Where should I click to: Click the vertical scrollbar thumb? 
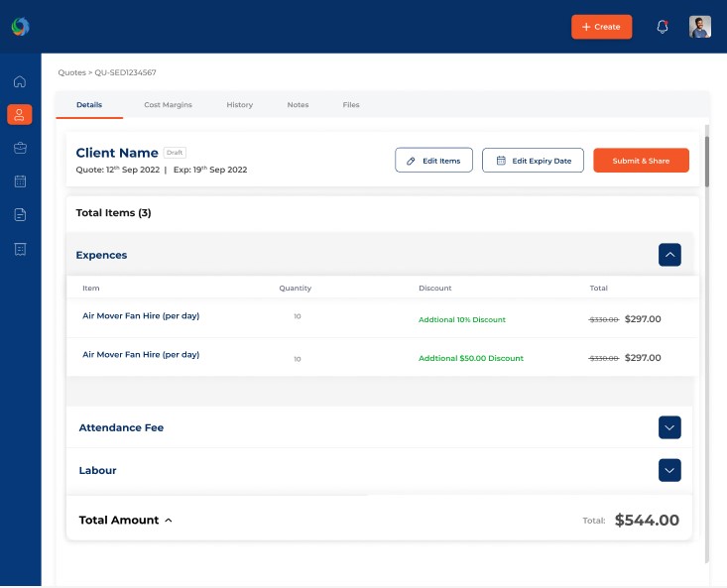click(707, 159)
